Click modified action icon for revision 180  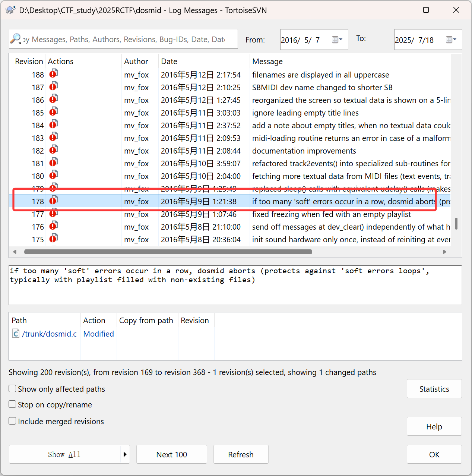click(x=54, y=175)
